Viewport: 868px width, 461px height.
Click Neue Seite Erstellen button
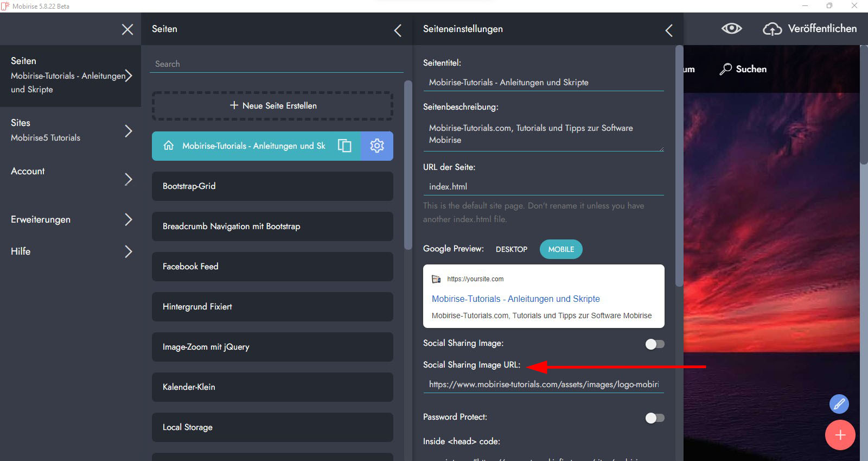272,105
